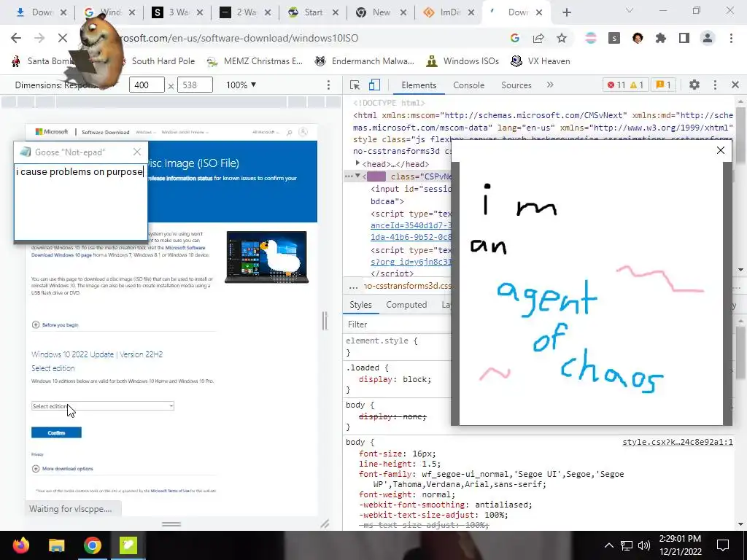Open the Chrome profile avatar
The image size is (747, 560).
click(708, 38)
